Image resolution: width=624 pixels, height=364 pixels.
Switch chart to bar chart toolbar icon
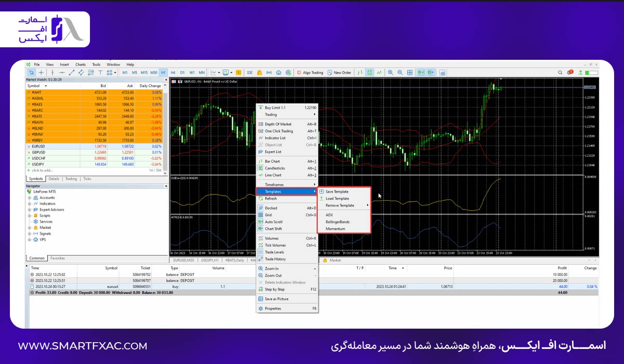(x=360, y=72)
